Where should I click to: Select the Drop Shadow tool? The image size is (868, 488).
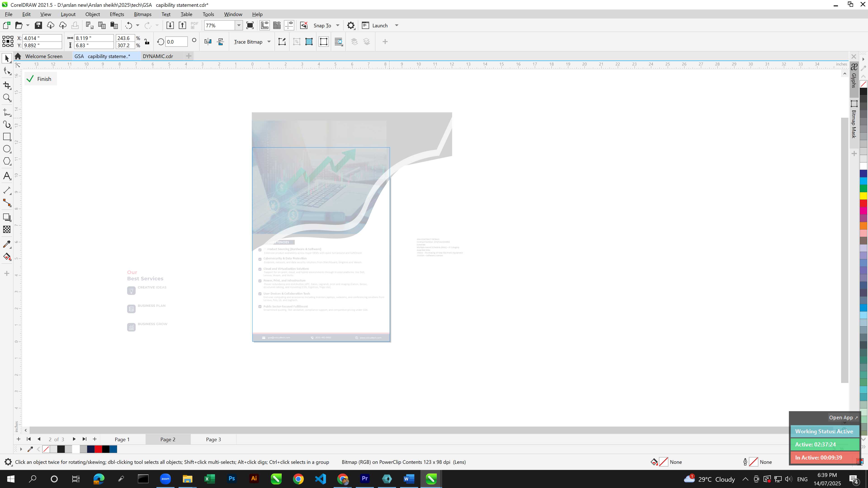pyautogui.click(x=7, y=217)
